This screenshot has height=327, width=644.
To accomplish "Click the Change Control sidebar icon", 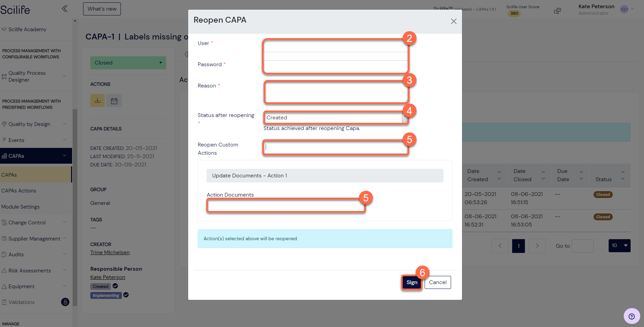I will click(4, 223).
